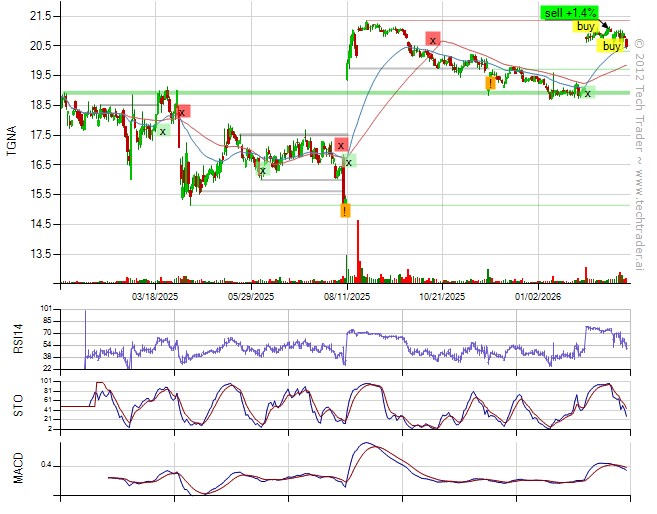657x514 pixels.
Task: Click the 21.5 price axis label
Action: pyautogui.click(x=39, y=16)
